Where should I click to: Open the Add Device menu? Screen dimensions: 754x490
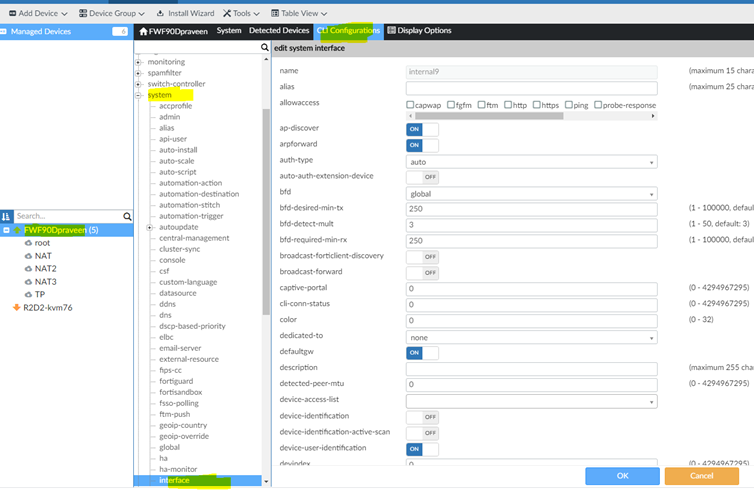click(38, 13)
